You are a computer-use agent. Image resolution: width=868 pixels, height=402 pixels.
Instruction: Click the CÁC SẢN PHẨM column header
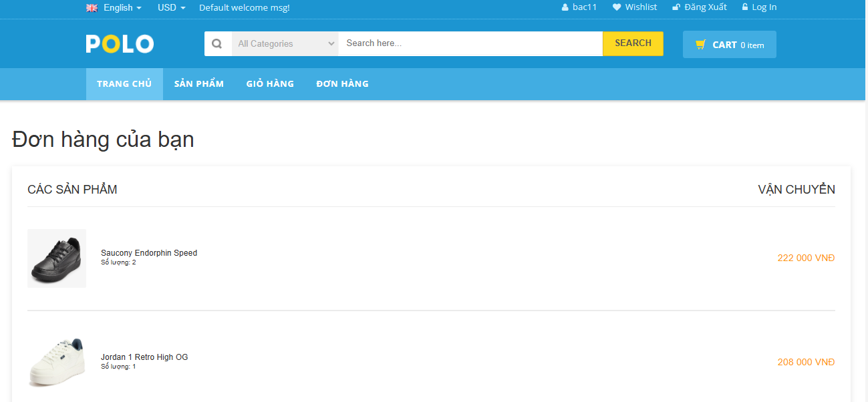tap(72, 190)
